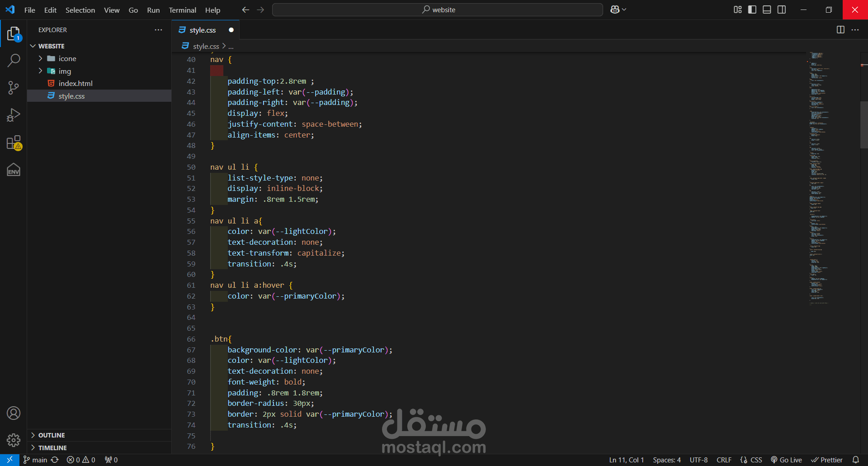Open the remote window button
The height and width of the screenshot is (466, 868).
point(9,460)
